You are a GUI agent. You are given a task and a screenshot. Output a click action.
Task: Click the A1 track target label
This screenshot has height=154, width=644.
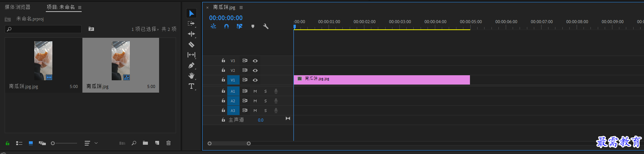(233, 91)
